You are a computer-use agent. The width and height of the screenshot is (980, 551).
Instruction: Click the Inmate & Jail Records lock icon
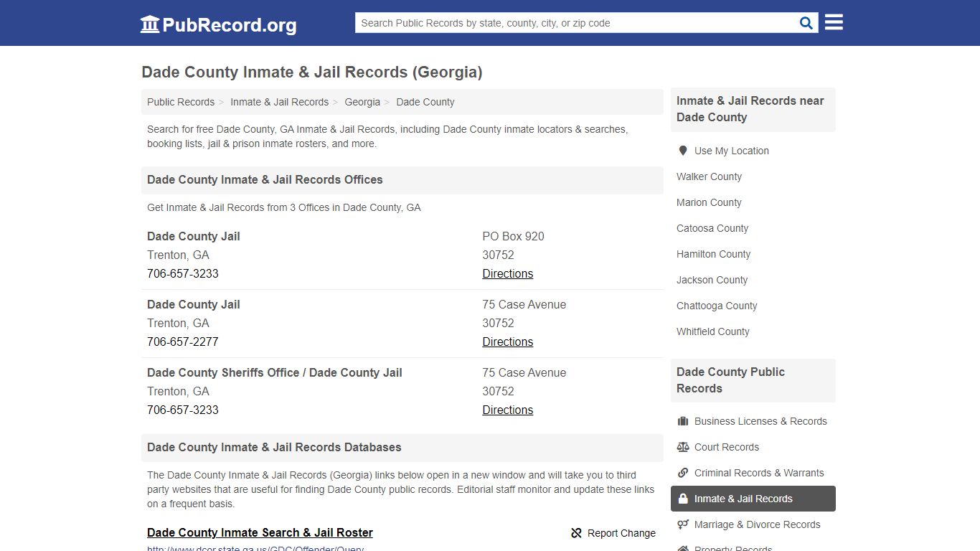(683, 499)
